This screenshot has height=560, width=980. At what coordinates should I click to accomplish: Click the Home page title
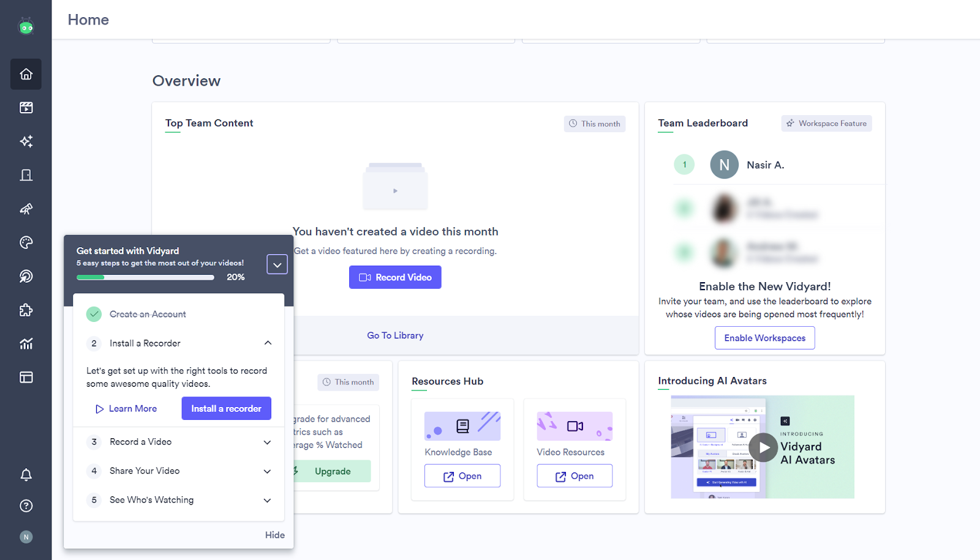click(x=88, y=20)
